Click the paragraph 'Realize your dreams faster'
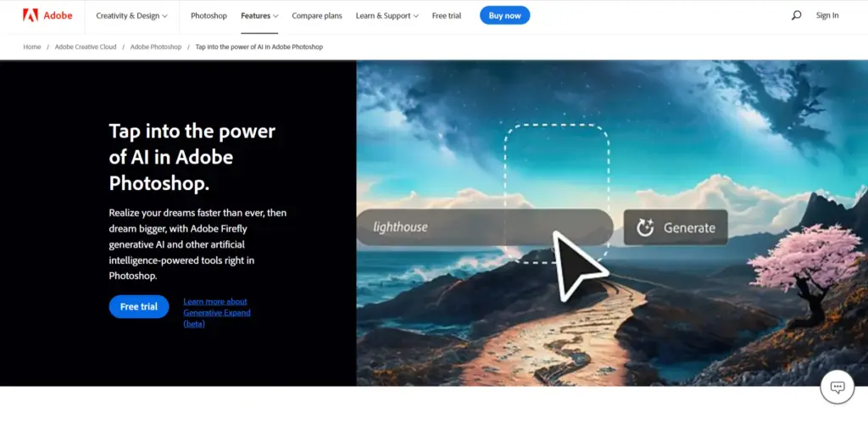This screenshot has width=868, height=430. pos(198,243)
